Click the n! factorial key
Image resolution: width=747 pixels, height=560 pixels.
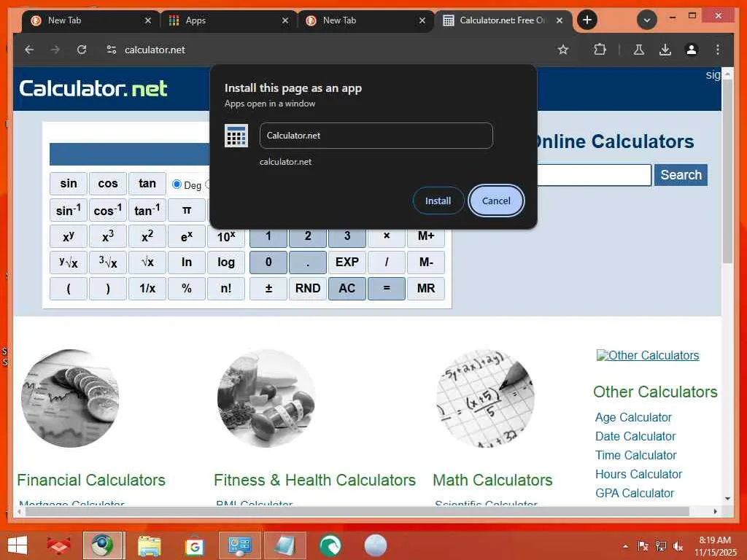pyautogui.click(x=226, y=288)
